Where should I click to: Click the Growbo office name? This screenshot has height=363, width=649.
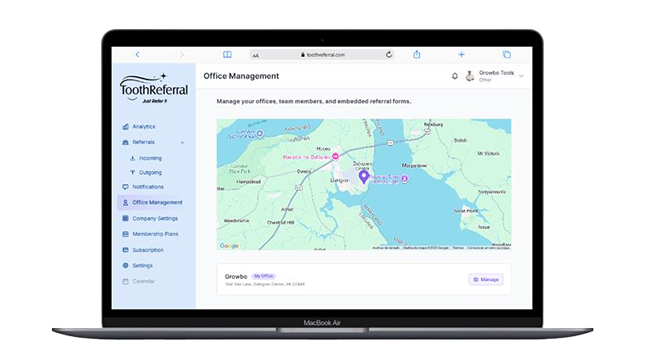pos(236,276)
